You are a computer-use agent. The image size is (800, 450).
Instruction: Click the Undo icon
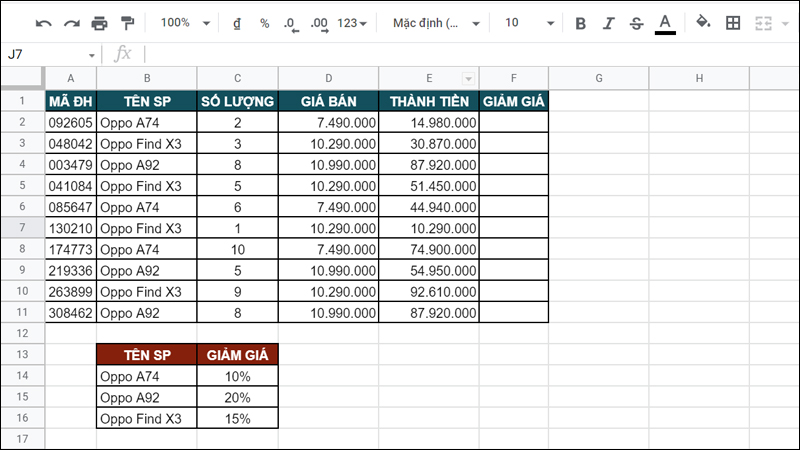click(43, 23)
